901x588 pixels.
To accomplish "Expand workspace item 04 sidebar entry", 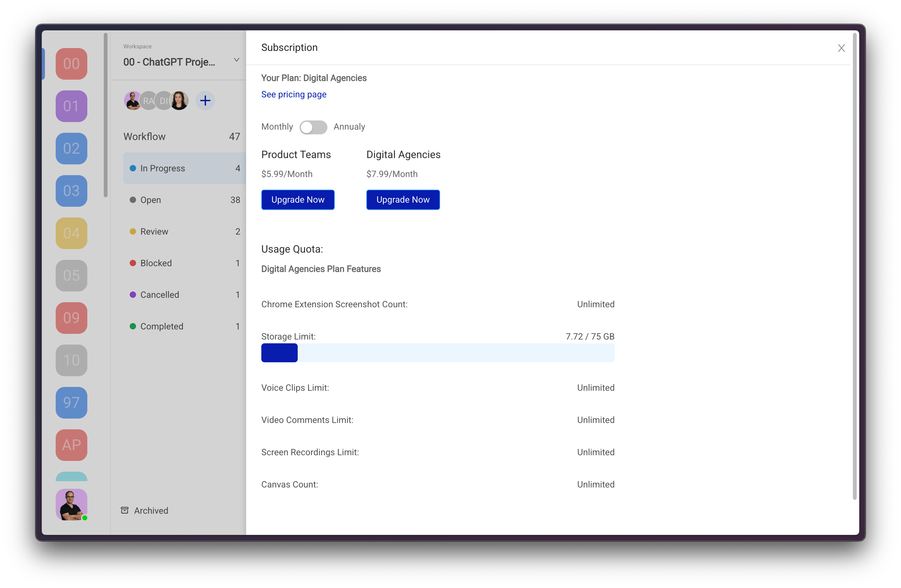I will (x=71, y=232).
